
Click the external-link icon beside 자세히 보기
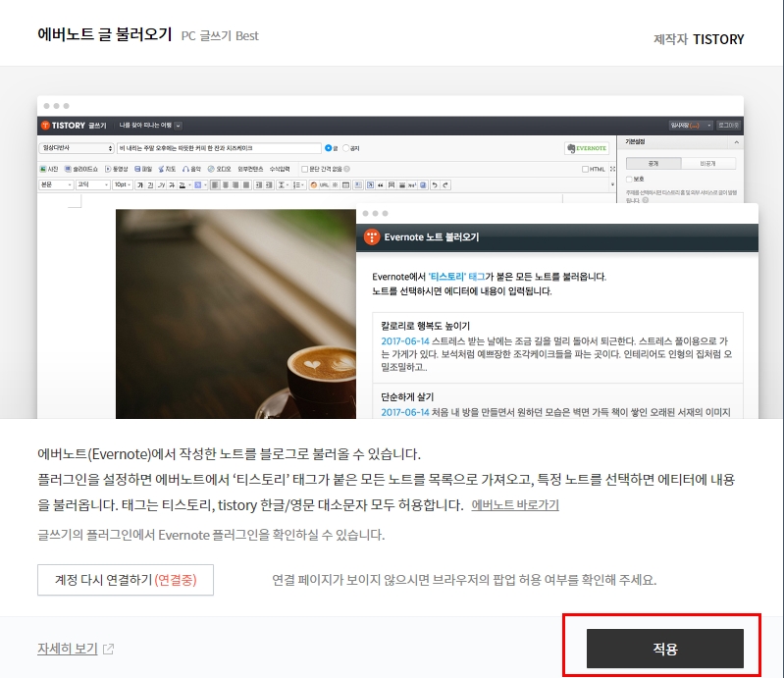tap(109, 649)
